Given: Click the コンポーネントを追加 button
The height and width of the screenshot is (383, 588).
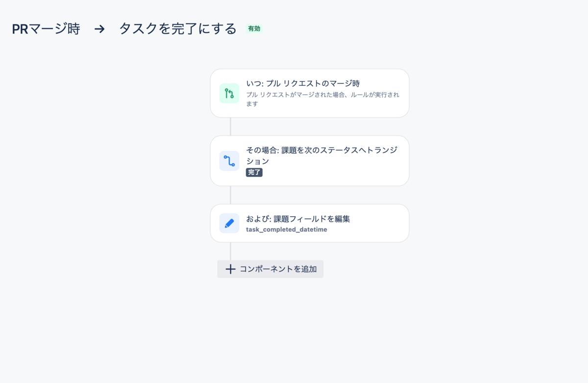Looking at the screenshot, I should tap(270, 269).
